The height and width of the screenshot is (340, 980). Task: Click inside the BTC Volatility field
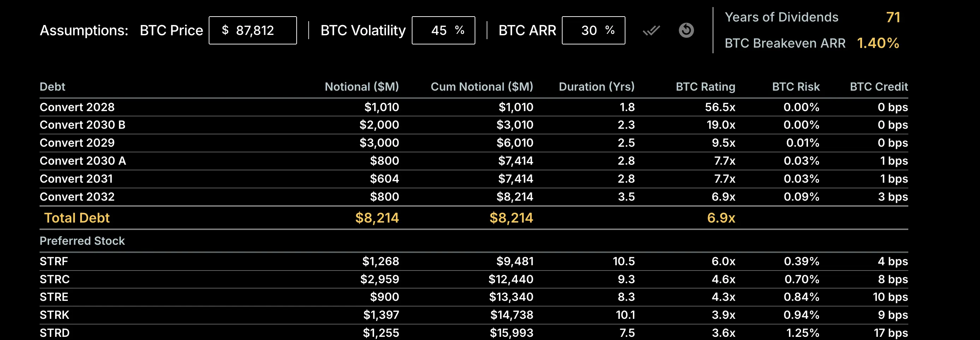[443, 30]
